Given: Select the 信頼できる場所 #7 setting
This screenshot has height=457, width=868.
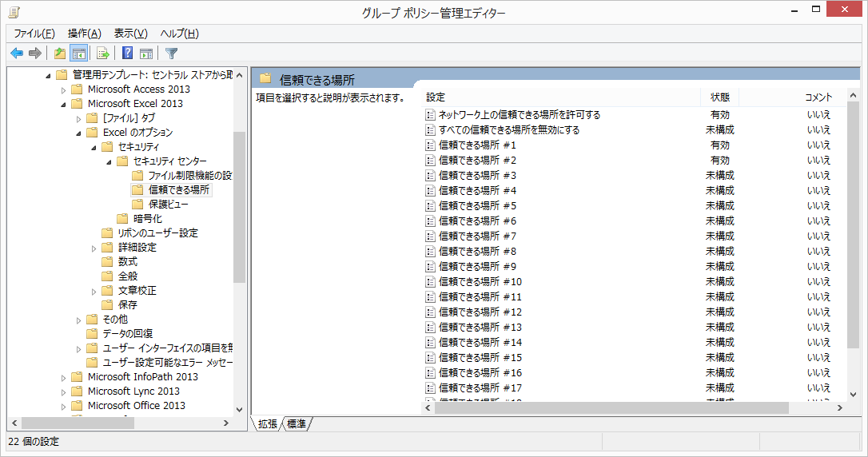Looking at the screenshot, I should click(x=477, y=236).
